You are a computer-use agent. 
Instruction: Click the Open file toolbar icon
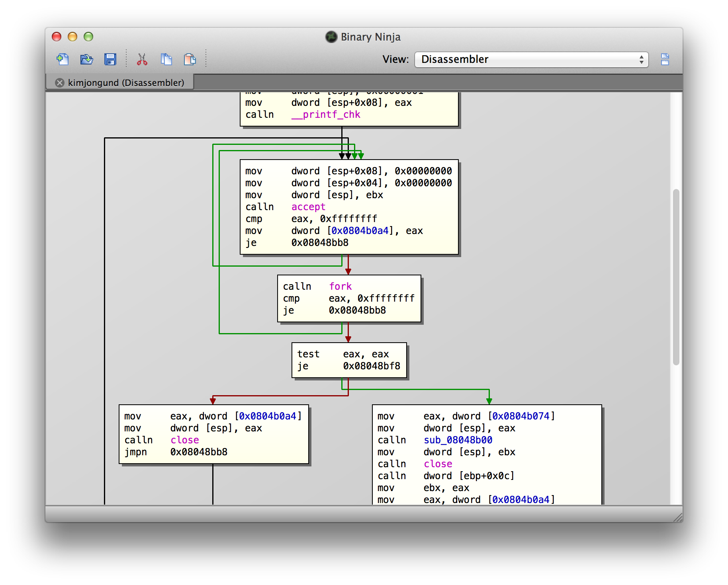[x=86, y=59]
